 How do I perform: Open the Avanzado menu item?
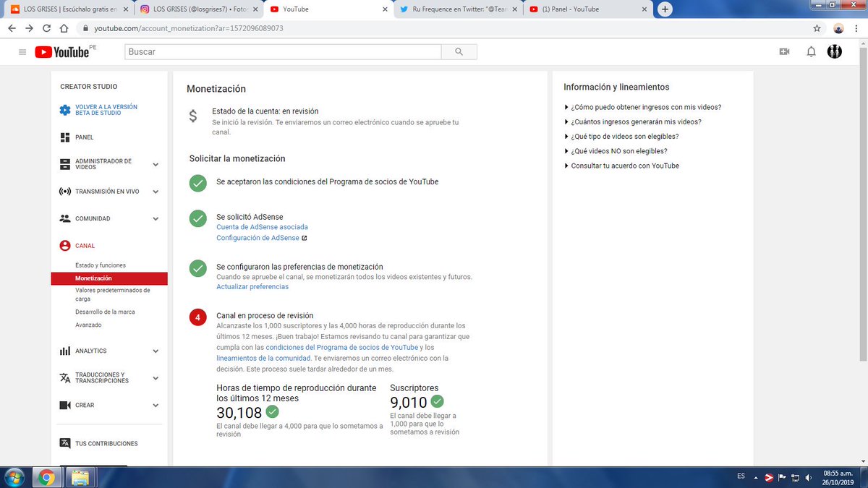[88, 325]
